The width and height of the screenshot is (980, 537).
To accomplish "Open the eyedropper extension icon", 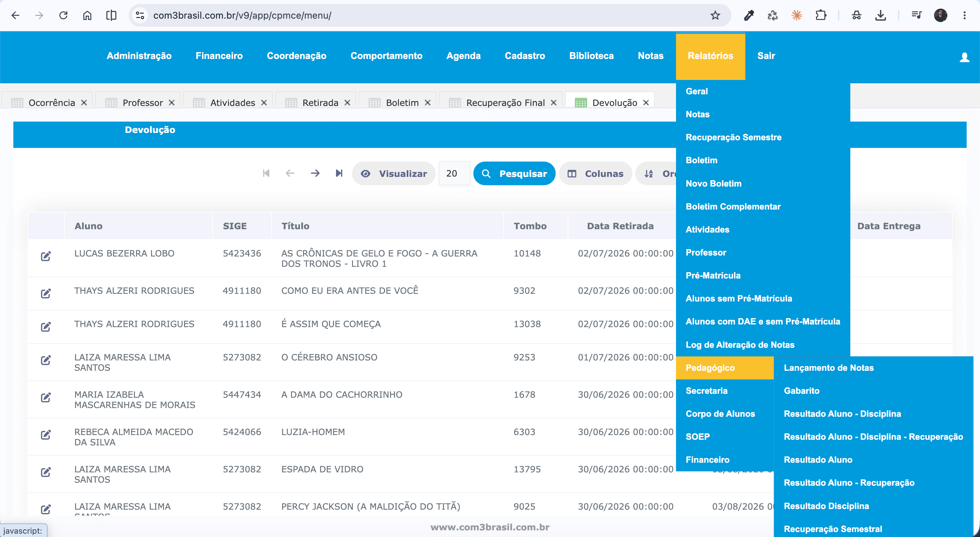I will click(749, 15).
